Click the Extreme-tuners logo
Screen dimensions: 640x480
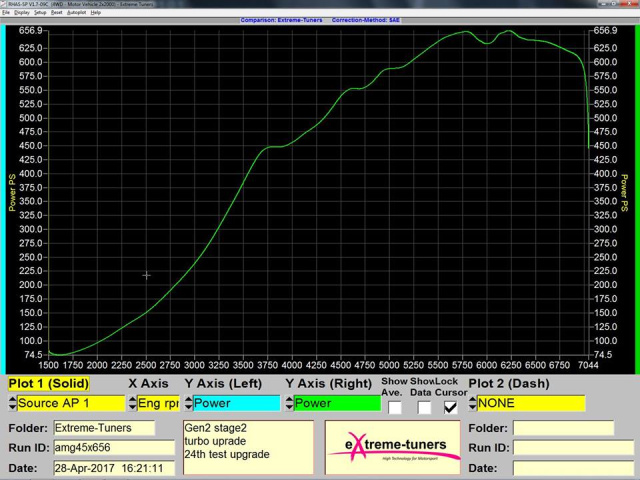point(392,447)
